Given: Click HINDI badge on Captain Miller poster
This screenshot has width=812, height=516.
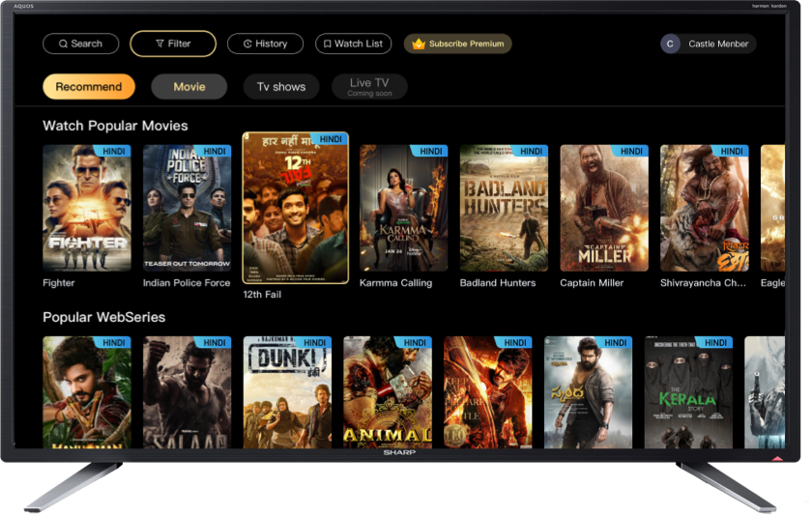Looking at the screenshot, I should tap(630, 151).
